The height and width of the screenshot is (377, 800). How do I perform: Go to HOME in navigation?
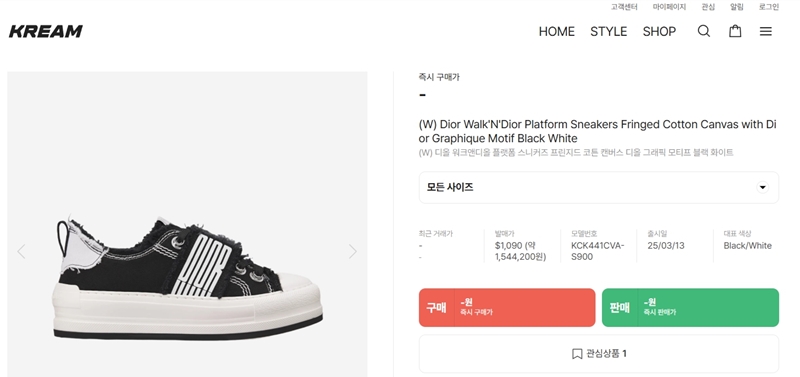[x=557, y=32]
